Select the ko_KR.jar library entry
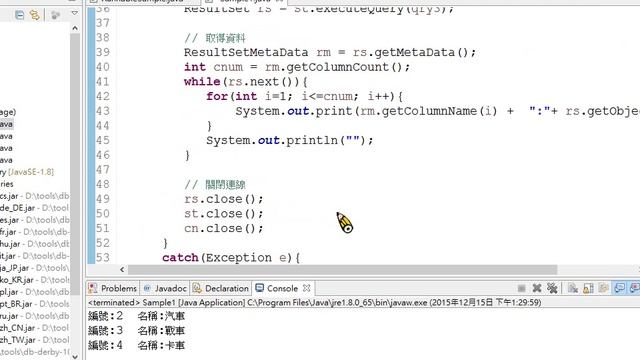The width and height of the screenshot is (640, 360). click(34, 280)
